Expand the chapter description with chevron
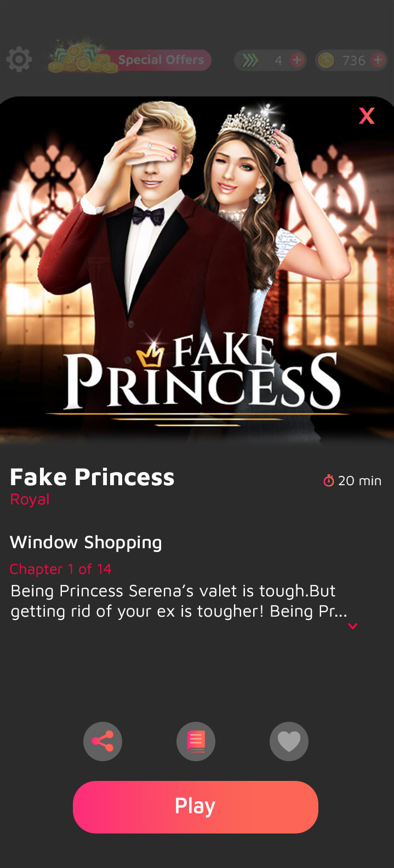The image size is (394, 868). [x=353, y=626]
